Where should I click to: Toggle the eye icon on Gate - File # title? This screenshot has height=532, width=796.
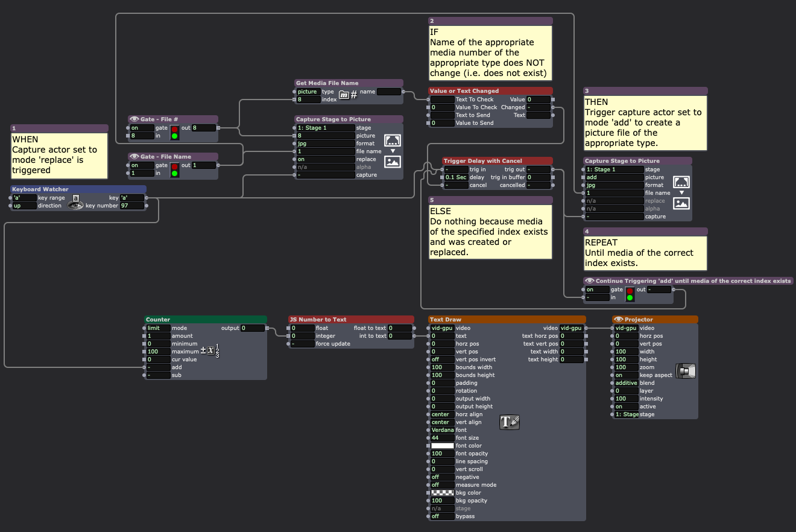pos(134,119)
